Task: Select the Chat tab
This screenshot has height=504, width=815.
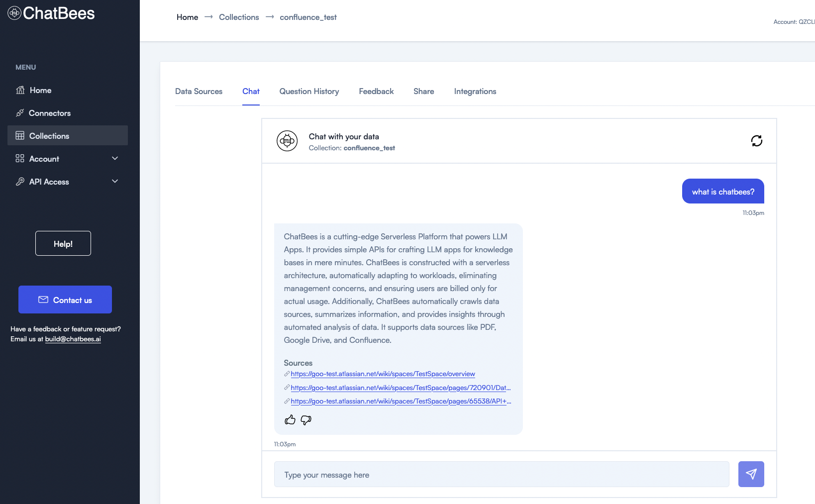Action: (251, 92)
